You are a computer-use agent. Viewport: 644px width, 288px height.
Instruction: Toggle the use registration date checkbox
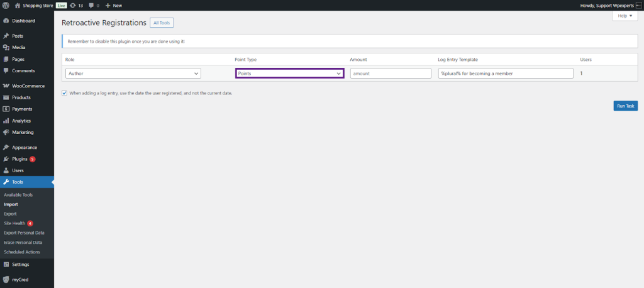[65, 93]
